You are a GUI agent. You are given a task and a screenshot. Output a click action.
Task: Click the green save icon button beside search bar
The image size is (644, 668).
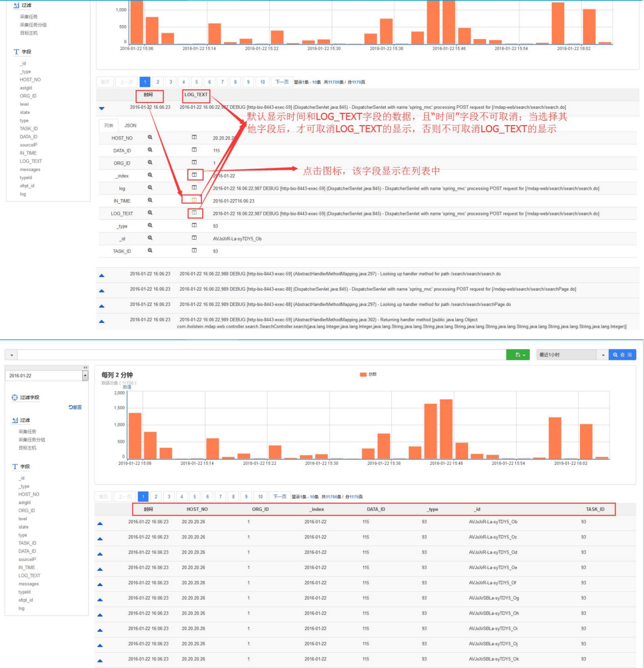(x=517, y=355)
